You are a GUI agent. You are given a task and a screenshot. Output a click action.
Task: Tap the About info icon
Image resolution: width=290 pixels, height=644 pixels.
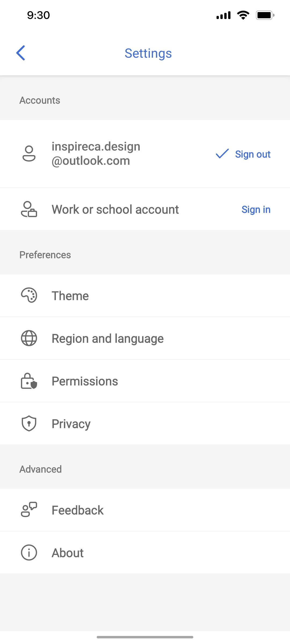point(29,552)
